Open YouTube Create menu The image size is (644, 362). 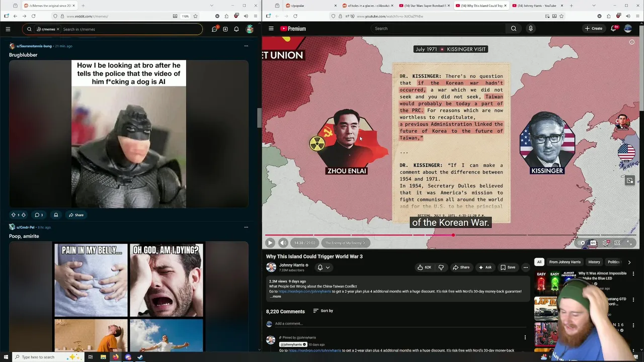coord(594,29)
